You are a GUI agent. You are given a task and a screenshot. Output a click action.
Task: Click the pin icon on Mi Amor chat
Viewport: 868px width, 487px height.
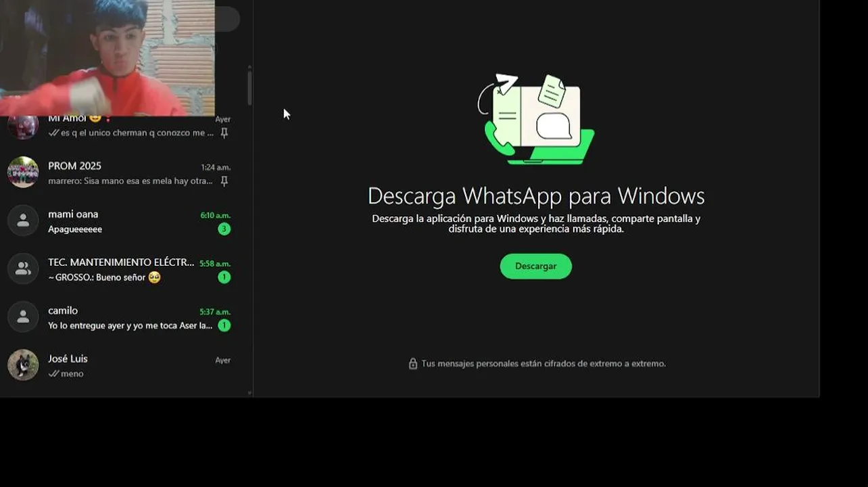224,133
